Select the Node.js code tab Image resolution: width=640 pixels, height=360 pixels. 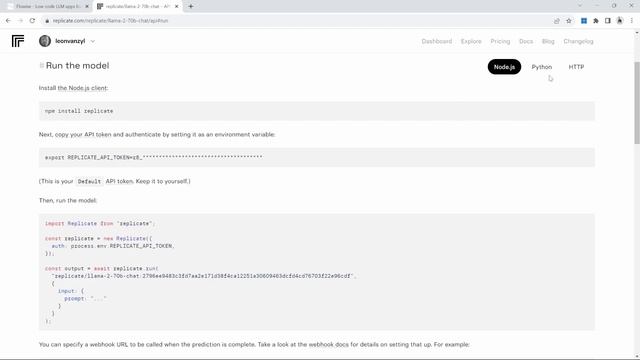click(x=504, y=67)
